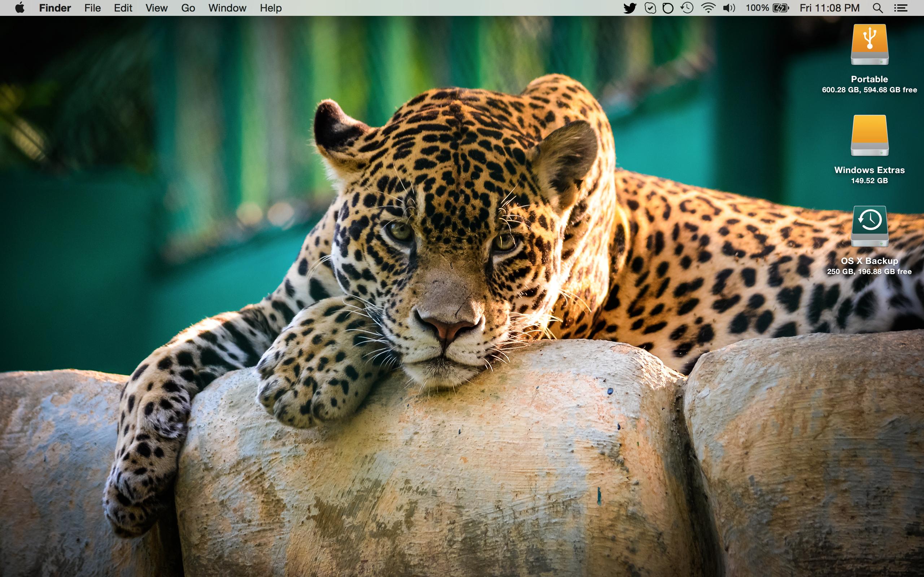Open the View menu
Viewport: 924px width, 577px height.
[157, 8]
